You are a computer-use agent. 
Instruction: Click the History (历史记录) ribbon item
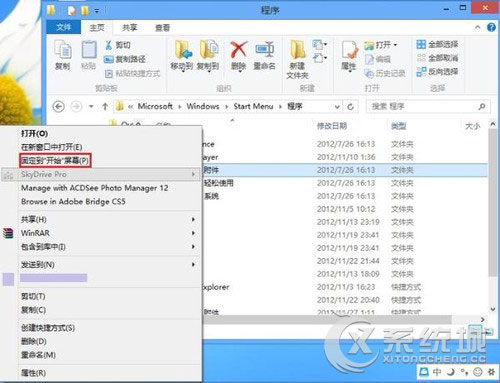click(x=385, y=73)
